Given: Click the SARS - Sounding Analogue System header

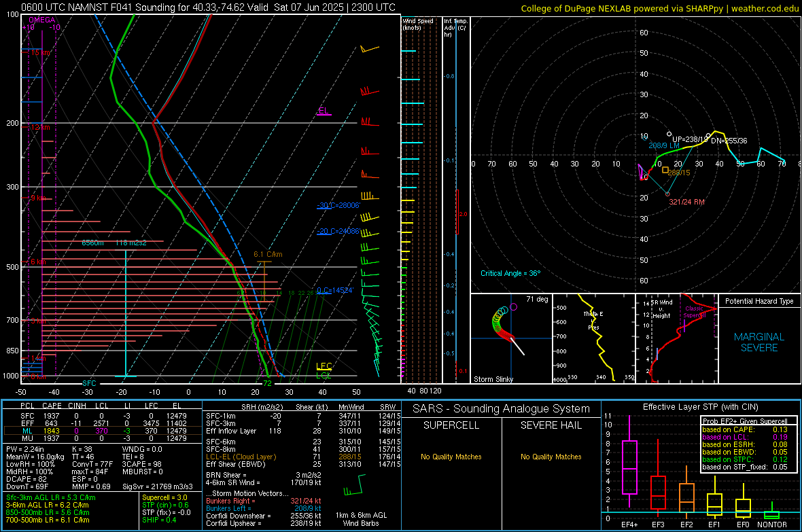Looking at the screenshot, I should (502, 409).
